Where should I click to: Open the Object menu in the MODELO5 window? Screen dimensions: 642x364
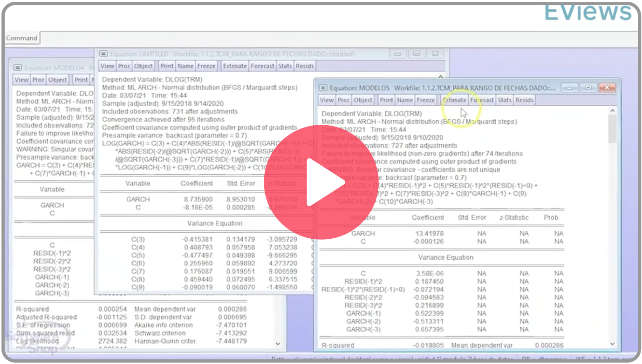click(363, 100)
